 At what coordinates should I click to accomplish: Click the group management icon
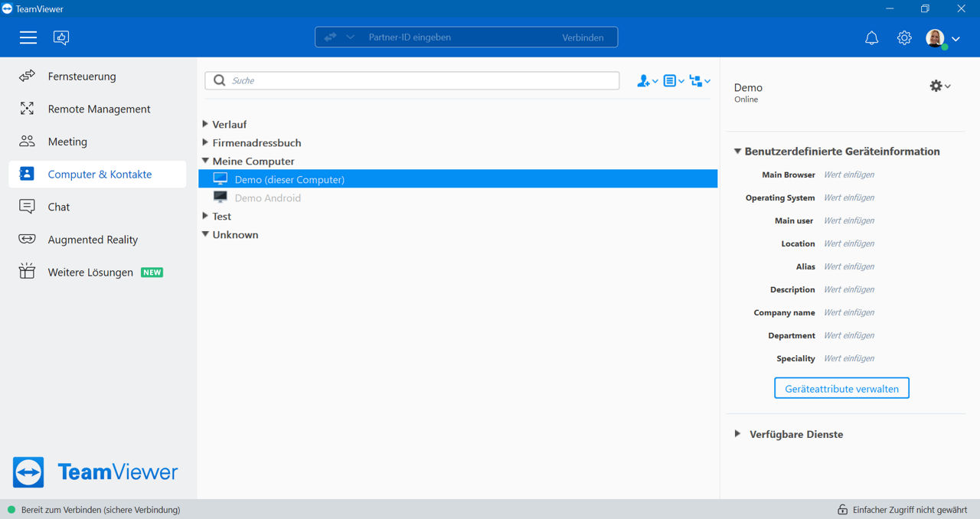pos(700,80)
